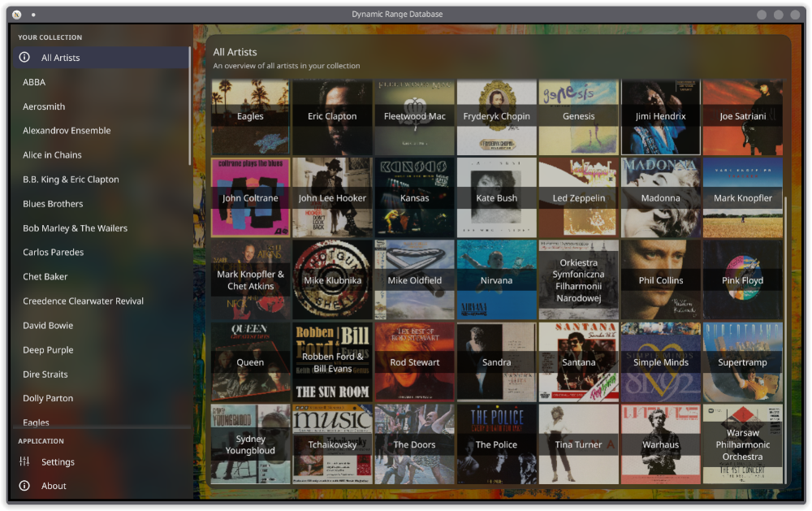
Task: Select the Jimi Hendrix tile
Action: [660, 117]
